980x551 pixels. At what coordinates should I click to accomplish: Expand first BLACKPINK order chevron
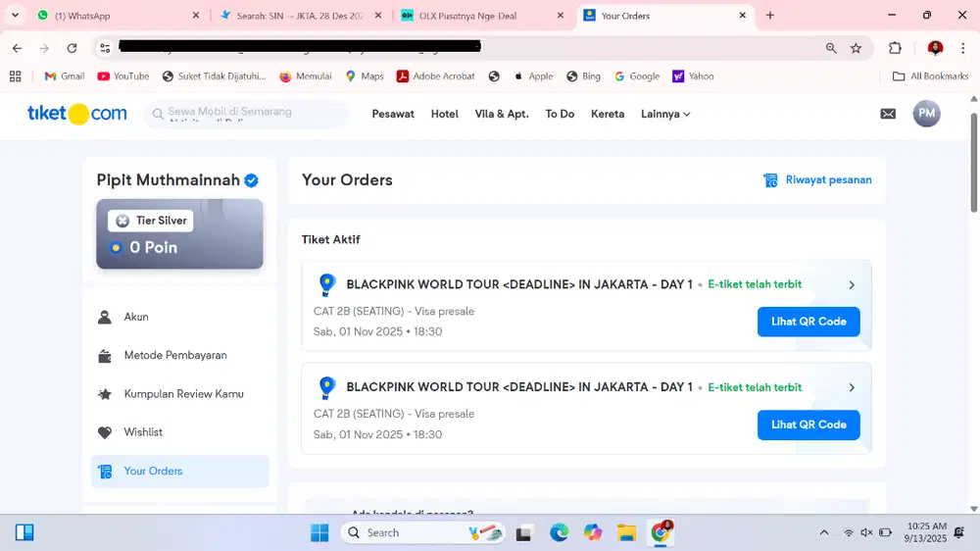(851, 285)
